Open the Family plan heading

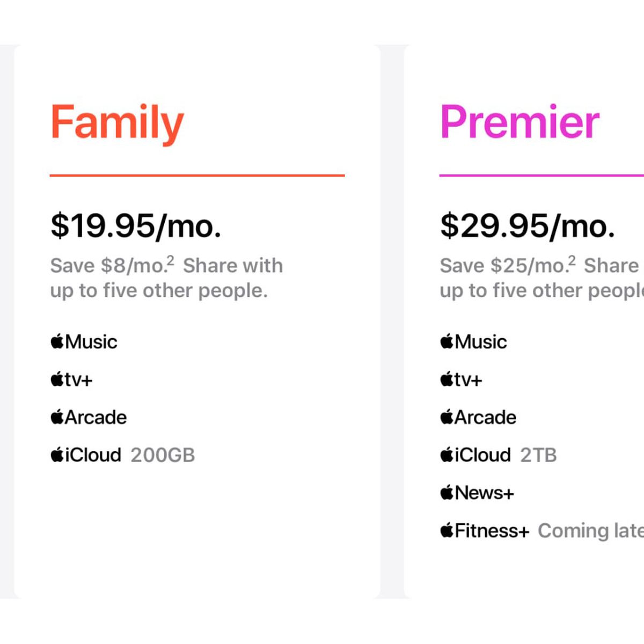(117, 123)
